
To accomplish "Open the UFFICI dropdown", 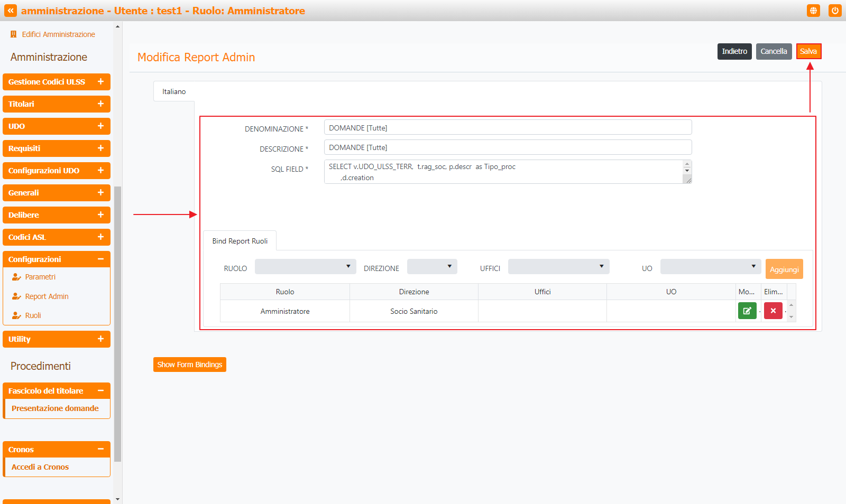I will pos(558,267).
